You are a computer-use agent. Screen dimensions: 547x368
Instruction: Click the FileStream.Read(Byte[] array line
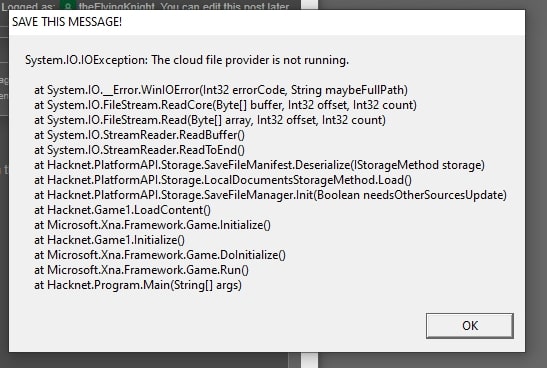click(210, 120)
